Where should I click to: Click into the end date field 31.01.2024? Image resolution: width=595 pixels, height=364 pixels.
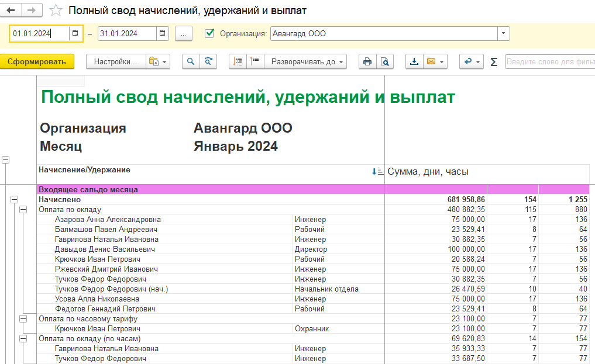click(x=127, y=33)
